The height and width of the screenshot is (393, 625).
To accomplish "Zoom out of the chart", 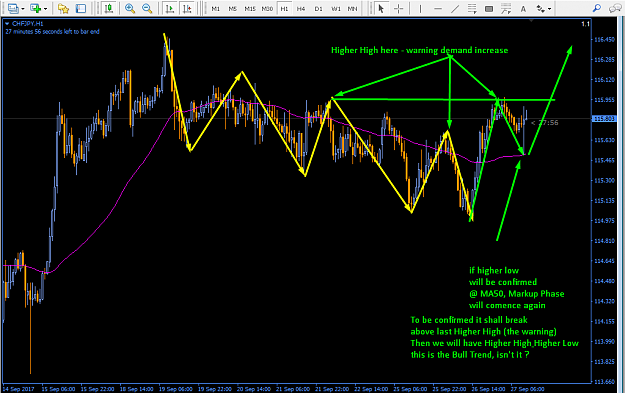I will [x=147, y=8].
